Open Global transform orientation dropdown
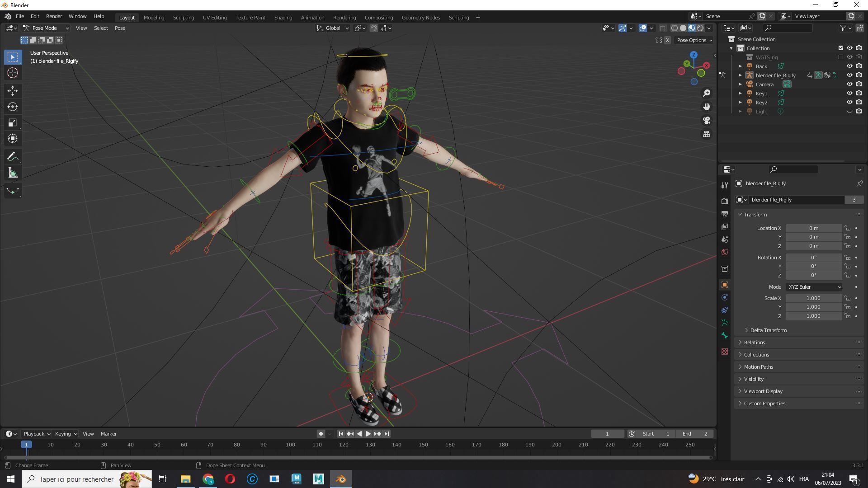The width and height of the screenshot is (868, 488). coord(333,28)
